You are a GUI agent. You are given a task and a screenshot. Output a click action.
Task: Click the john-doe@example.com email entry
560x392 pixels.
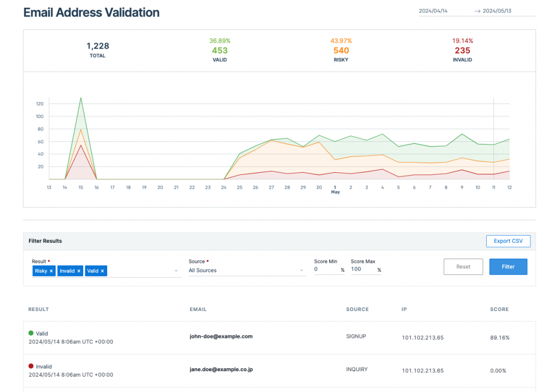(x=221, y=337)
